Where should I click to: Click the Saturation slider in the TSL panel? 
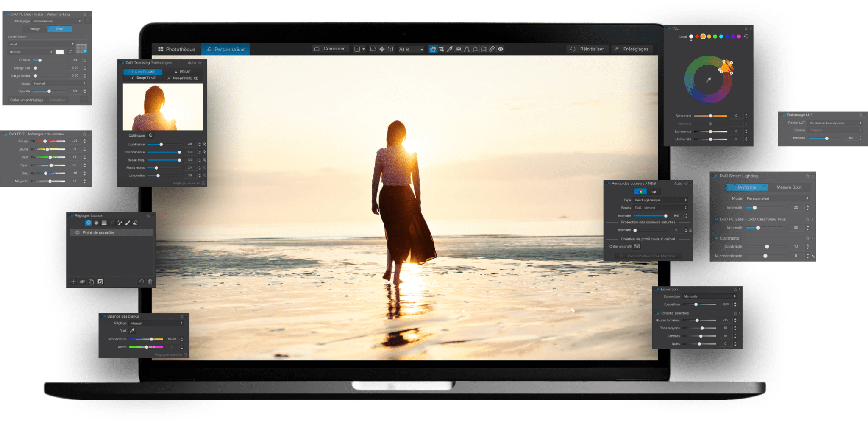pos(710,115)
